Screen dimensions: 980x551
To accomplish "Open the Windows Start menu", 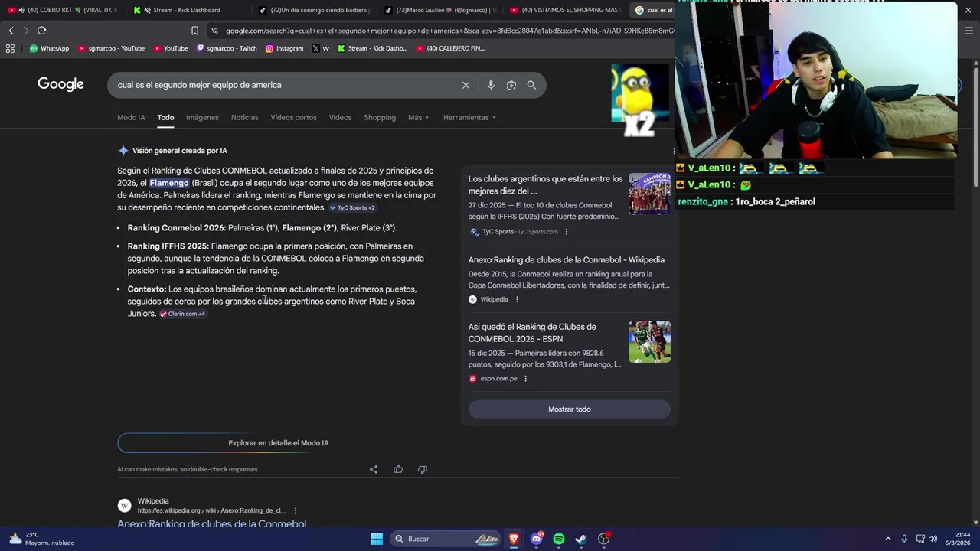I will click(377, 539).
